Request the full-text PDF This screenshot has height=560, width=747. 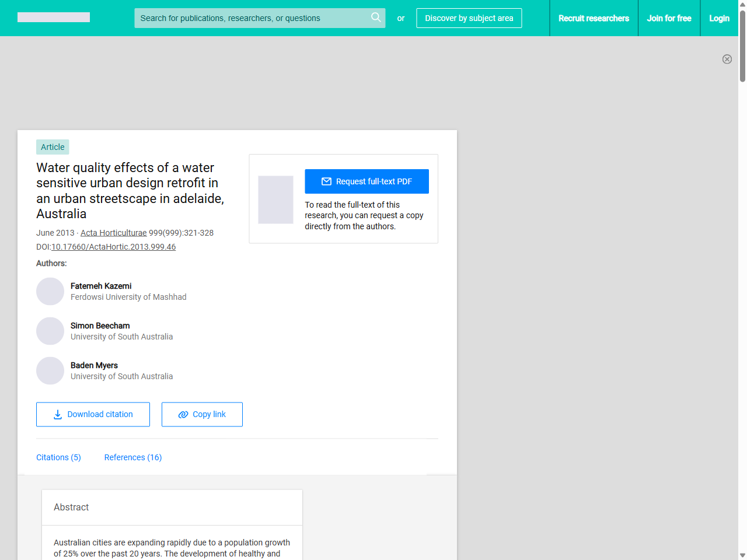[x=366, y=181]
